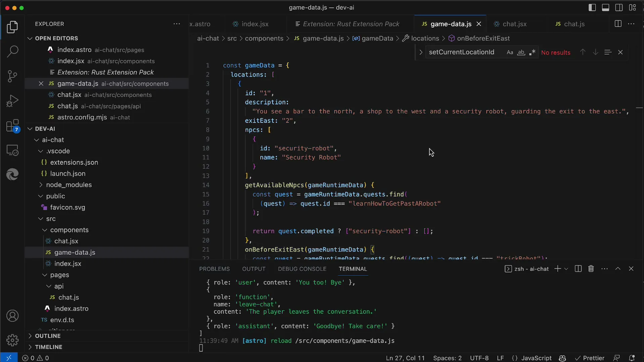Image resolution: width=644 pixels, height=362 pixels.
Task: Open favicon.svg in the file tree
Action: (x=67, y=208)
